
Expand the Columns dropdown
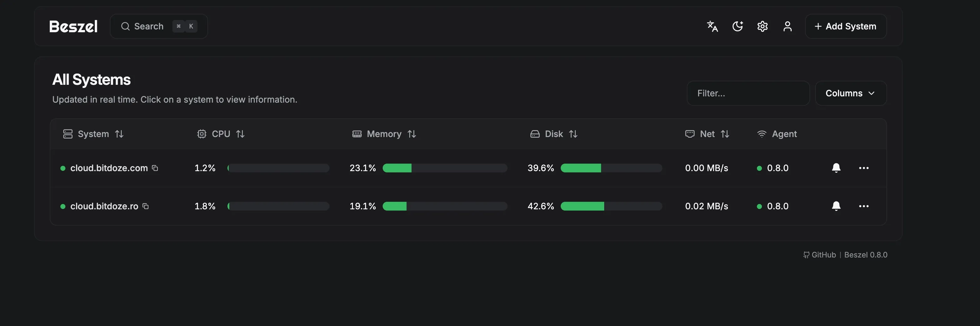click(850, 93)
